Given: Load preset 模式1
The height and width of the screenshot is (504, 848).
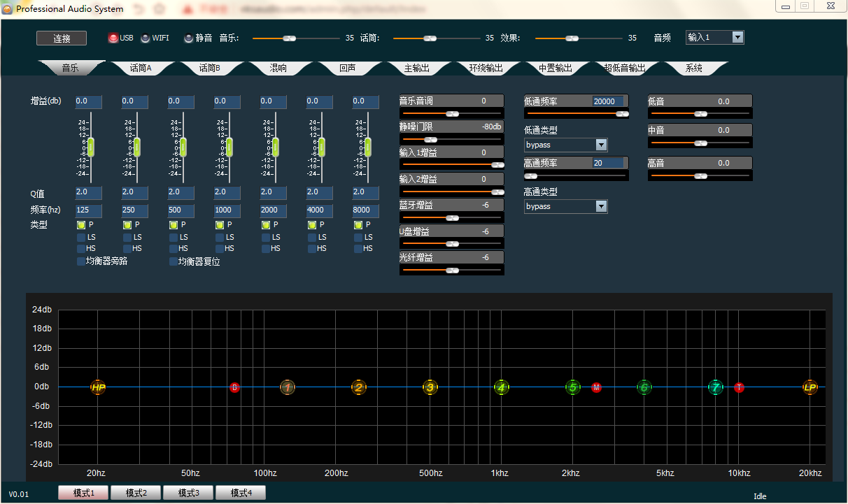Looking at the screenshot, I should [83, 493].
